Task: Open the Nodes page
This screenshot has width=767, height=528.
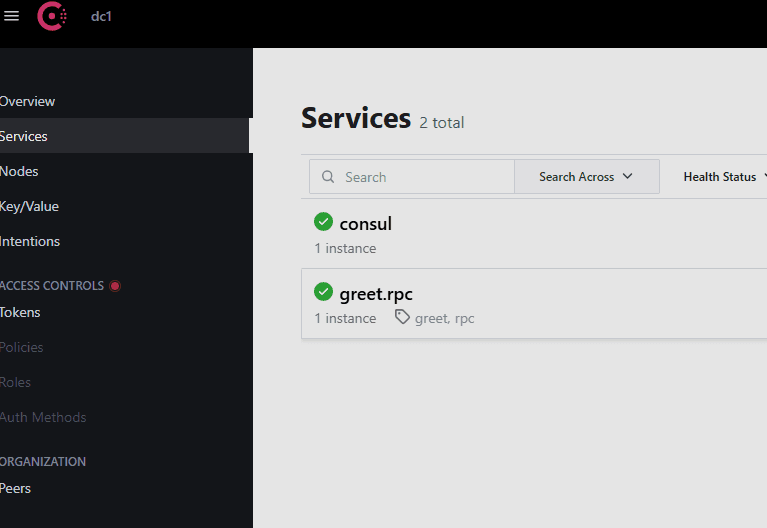Action: (x=20, y=171)
